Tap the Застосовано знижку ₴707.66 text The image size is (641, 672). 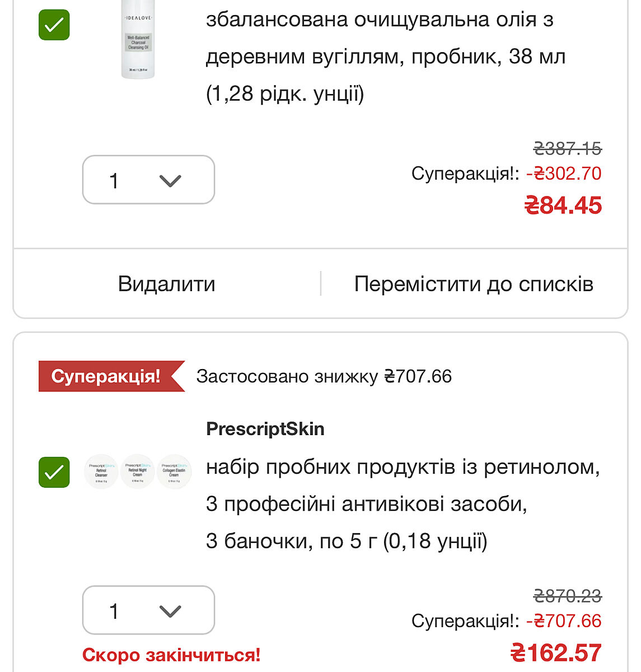coord(324,376)
